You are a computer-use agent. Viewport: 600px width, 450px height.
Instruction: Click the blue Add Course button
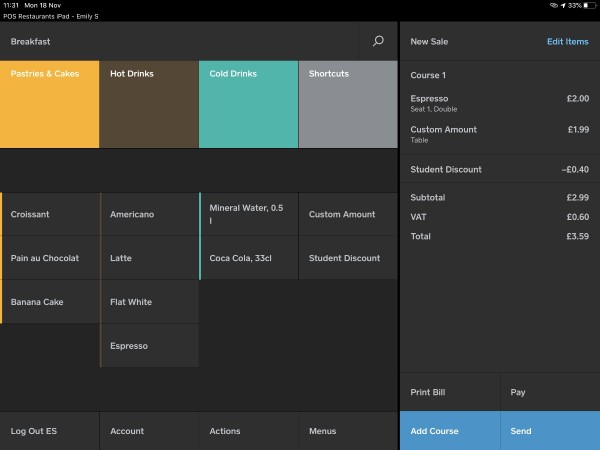pos(449,431)
